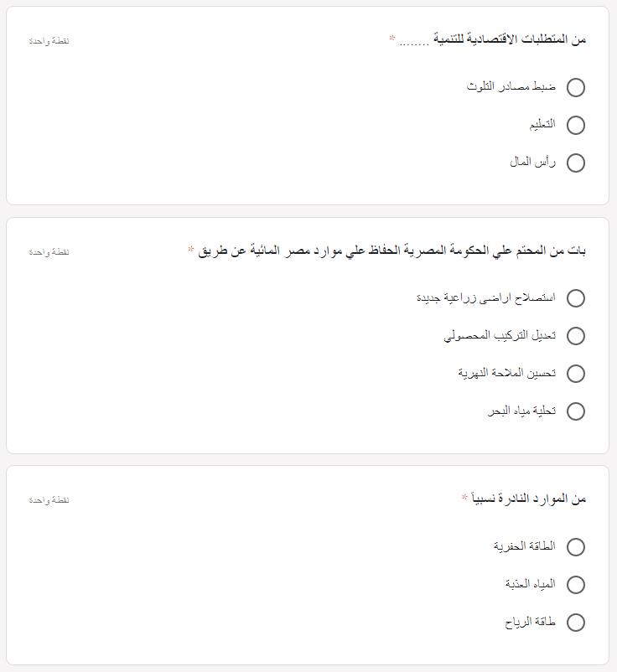Click the question about موارد مصر المائية
Screen dimensions: 617x672
click(391, 251)
